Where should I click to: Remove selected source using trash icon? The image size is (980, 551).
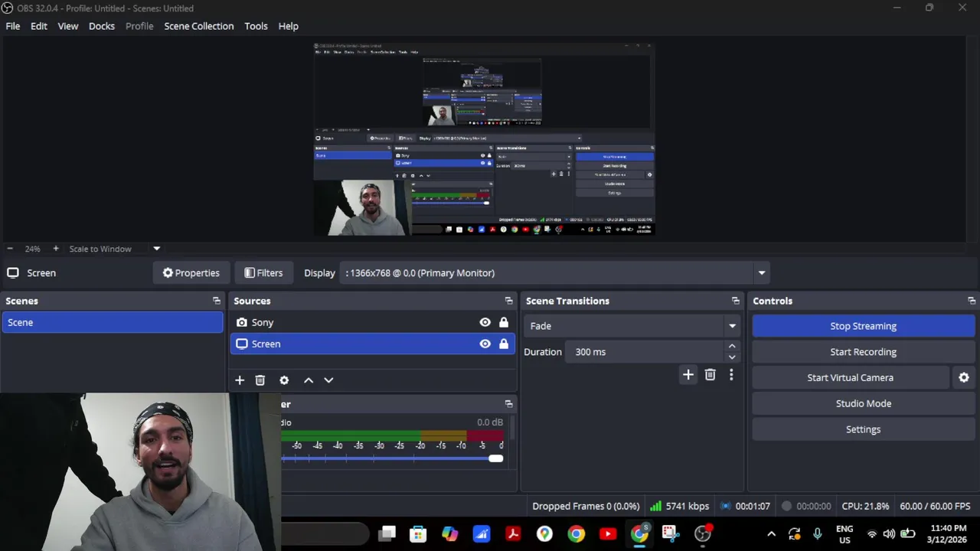pos(260,380)
